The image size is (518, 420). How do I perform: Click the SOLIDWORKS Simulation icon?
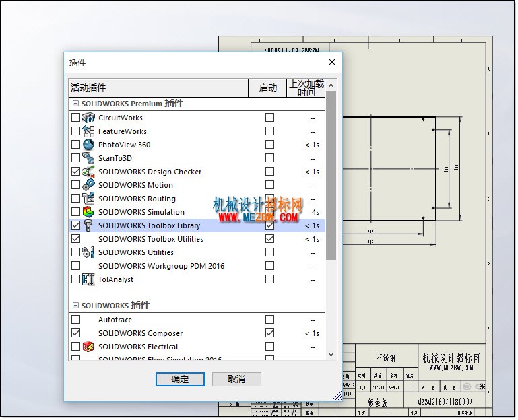[x=88, y=212]
